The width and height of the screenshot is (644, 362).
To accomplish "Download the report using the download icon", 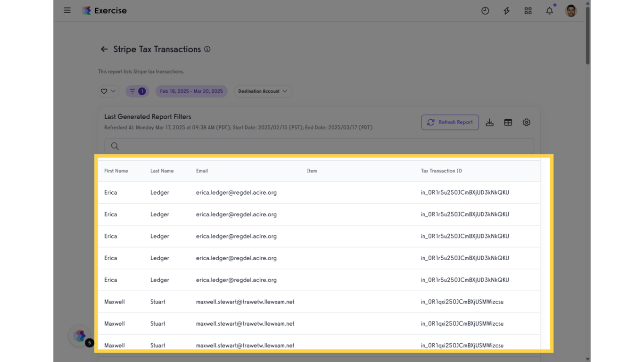I will click(490, 123).
